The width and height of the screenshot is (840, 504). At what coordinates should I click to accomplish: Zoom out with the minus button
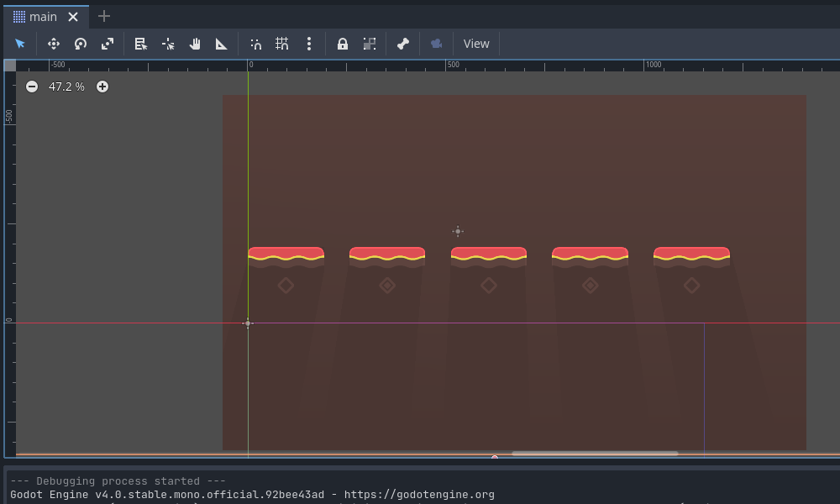[x=32, y=87]
